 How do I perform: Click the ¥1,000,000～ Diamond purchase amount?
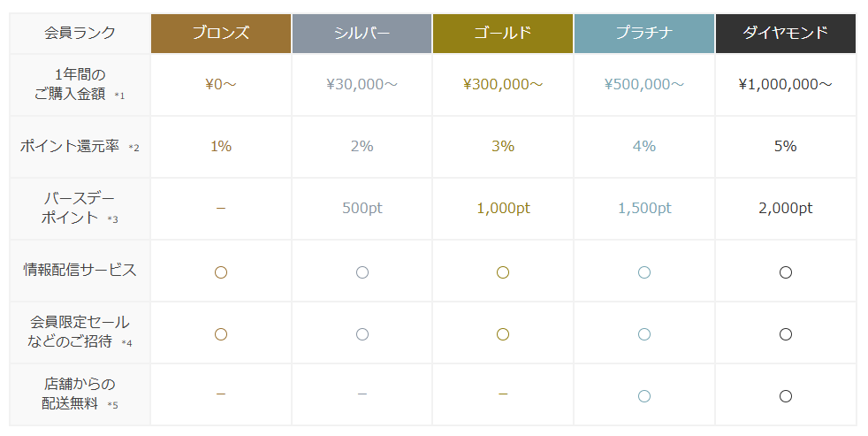(786, 85)
